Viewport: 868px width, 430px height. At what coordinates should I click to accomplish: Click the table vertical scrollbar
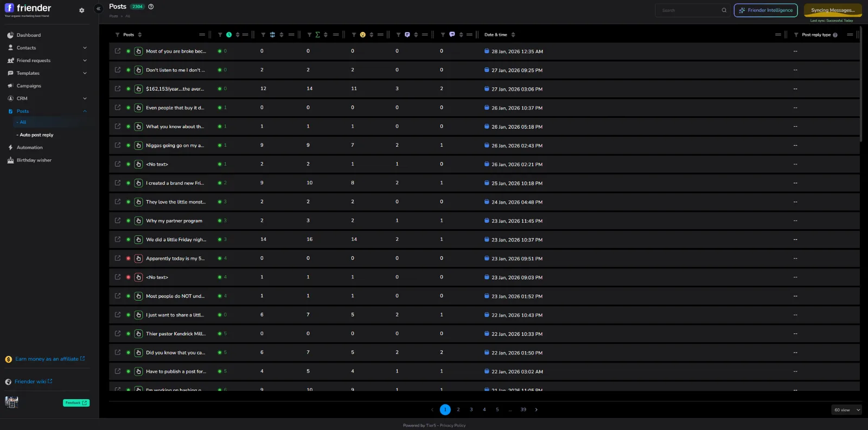[x=861, y=84]
